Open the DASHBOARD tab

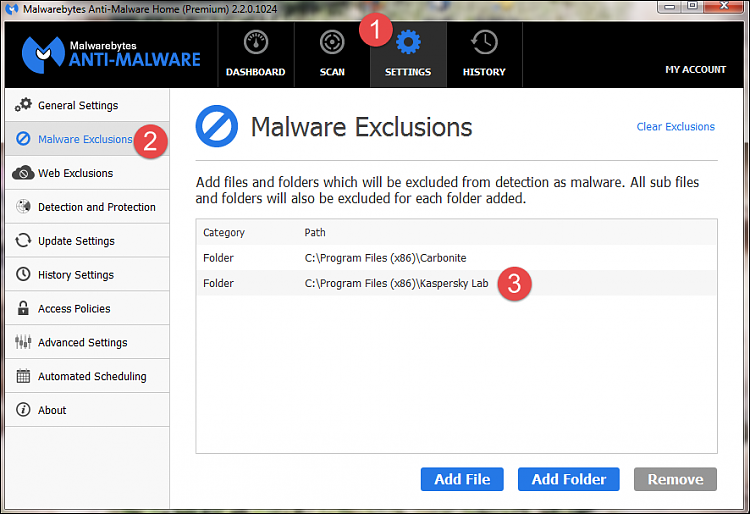tap(256, 55)
